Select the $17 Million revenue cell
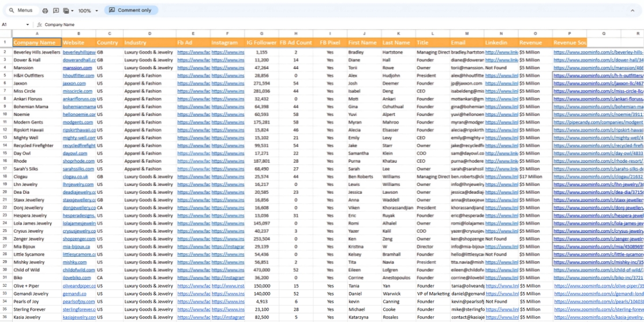Viewport: 644px width, 322px height. click(x=531, y=177)
